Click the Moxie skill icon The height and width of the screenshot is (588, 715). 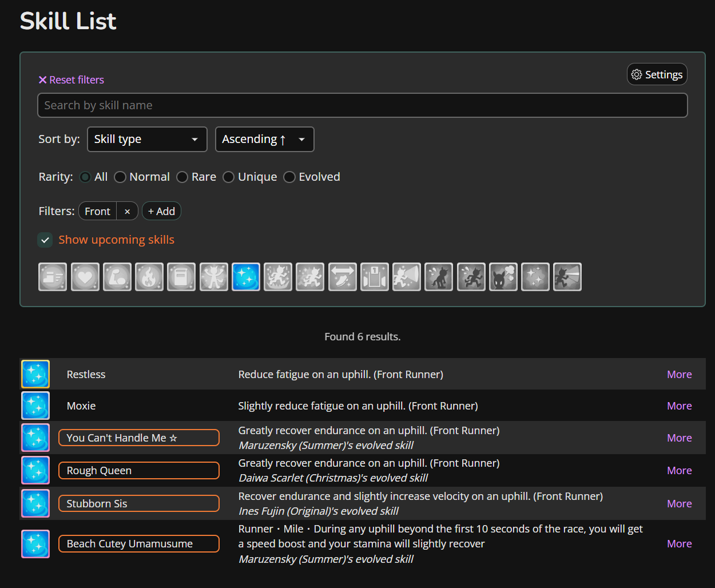35,406
